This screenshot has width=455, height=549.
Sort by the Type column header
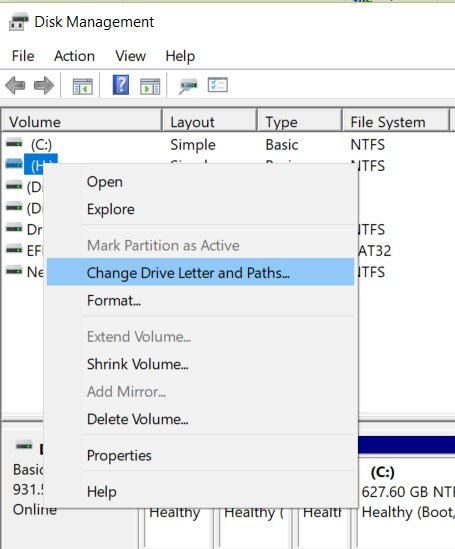pos(299,122)
